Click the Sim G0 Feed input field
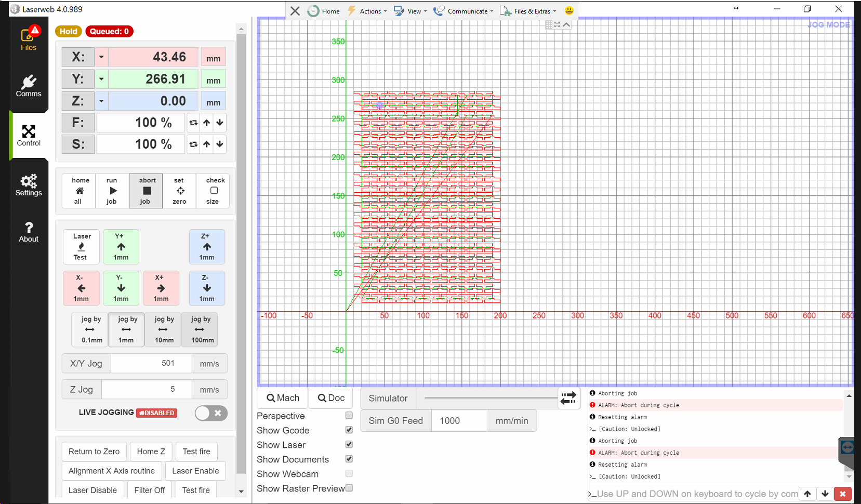The height and width of the screenshot is (504, 861). coord(459,421)
